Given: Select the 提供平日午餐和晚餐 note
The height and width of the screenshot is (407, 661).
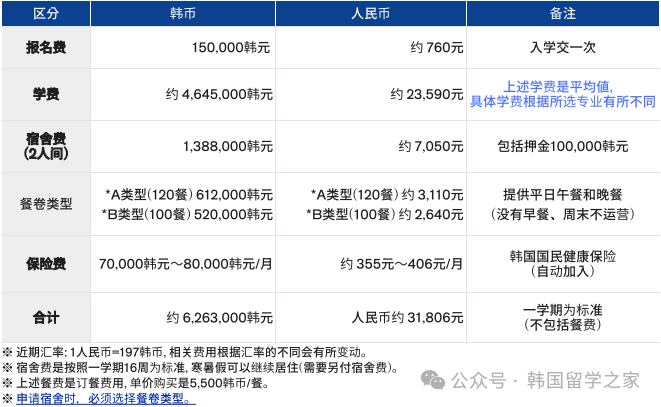Looking at the screenshot, I should click(x=563, y=195).
